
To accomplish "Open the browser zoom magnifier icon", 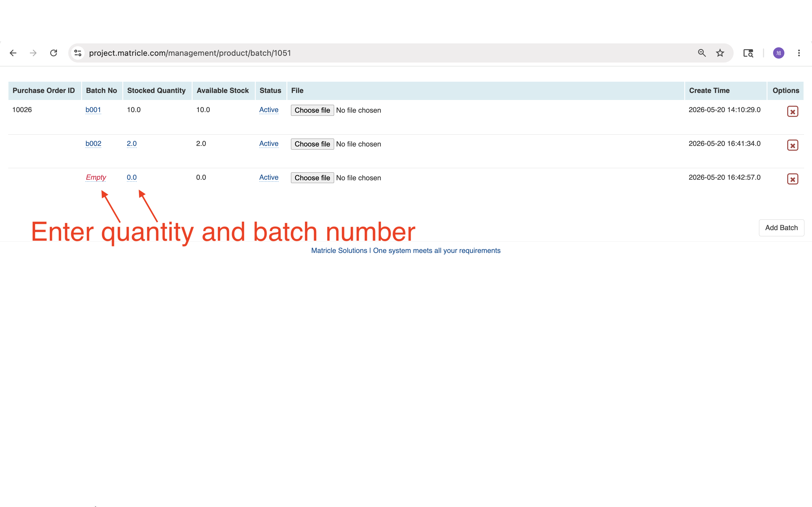I will tap(701, 53).
